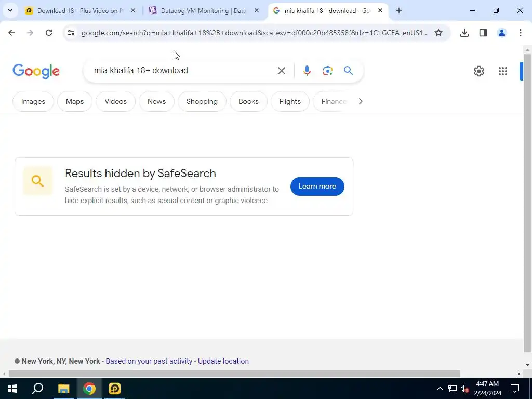Click the URL address bar
Screen dimensions: 532x399
[255, 33]
